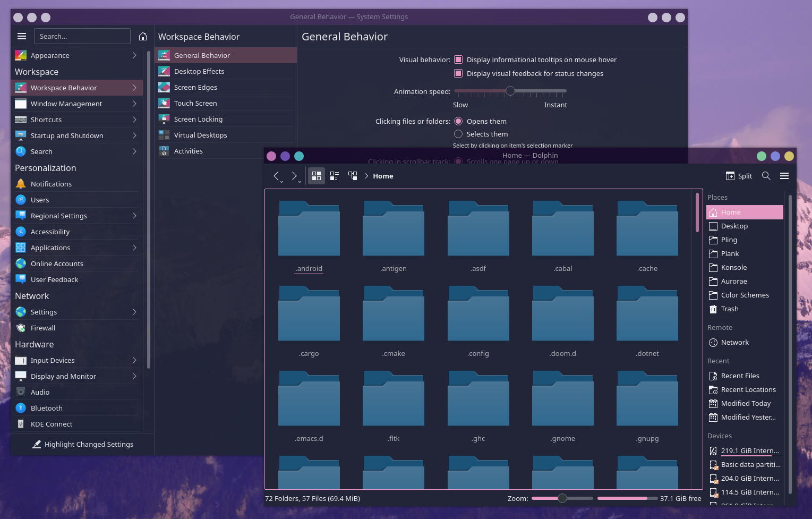Select Screen Edges in submenu
Viewport: 812px width, 519px height.
pos(226,87)
